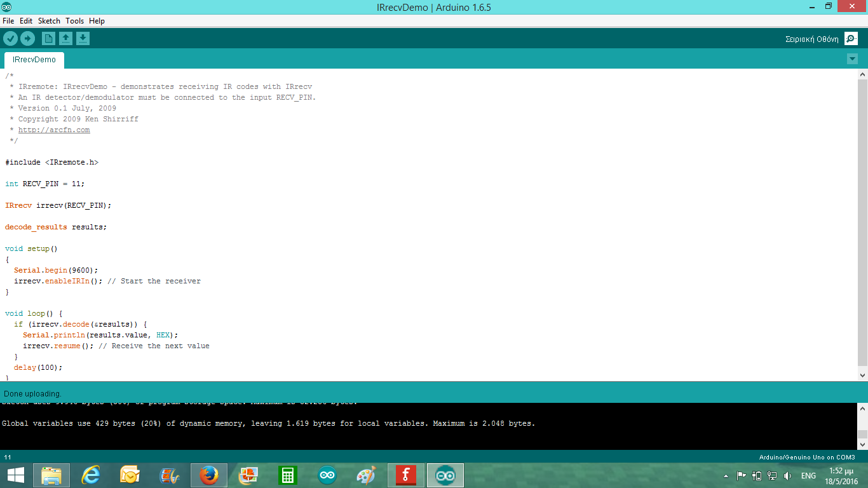Click the active Arduino window taskbar button

(x=445, y=475)
